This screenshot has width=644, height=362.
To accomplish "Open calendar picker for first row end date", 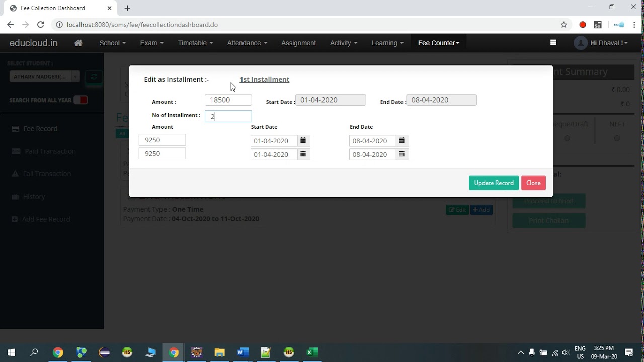I will point(402,141).
